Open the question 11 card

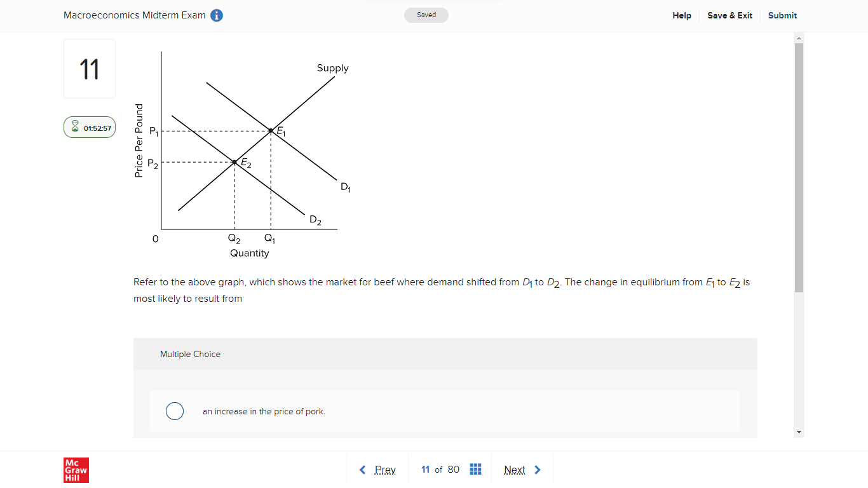[89, 68]
